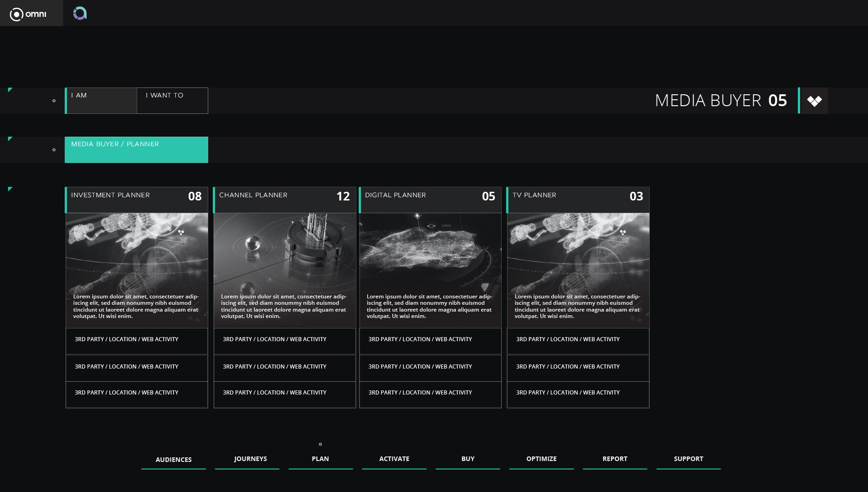The width and height of the screenshot is (868, 492).
Task: Click the Digital Planner map thumbnail
Action: click(430, 251)
